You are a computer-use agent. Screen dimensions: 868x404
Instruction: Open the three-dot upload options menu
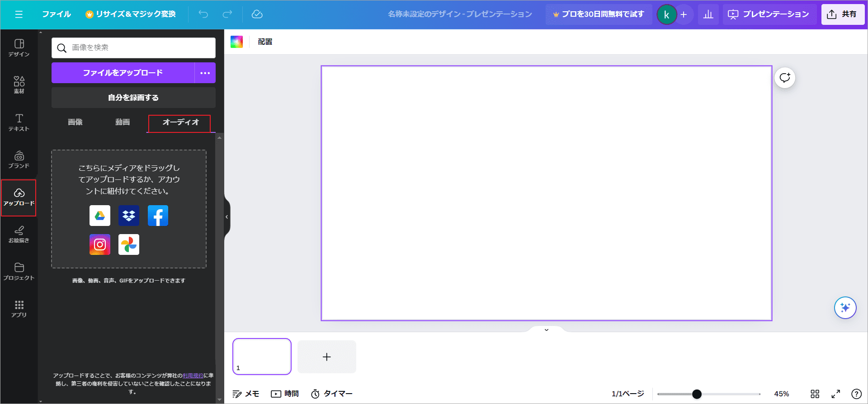(205, 73)
